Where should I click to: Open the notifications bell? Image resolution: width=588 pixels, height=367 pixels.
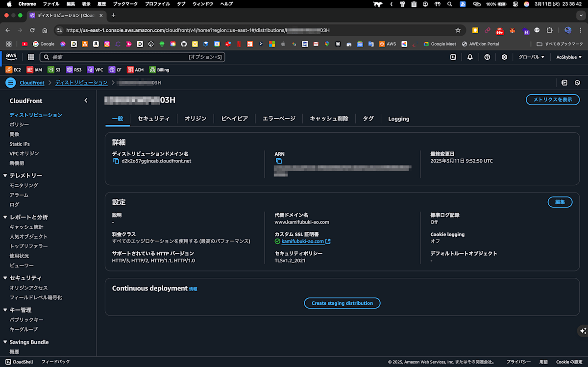point(470,57)
